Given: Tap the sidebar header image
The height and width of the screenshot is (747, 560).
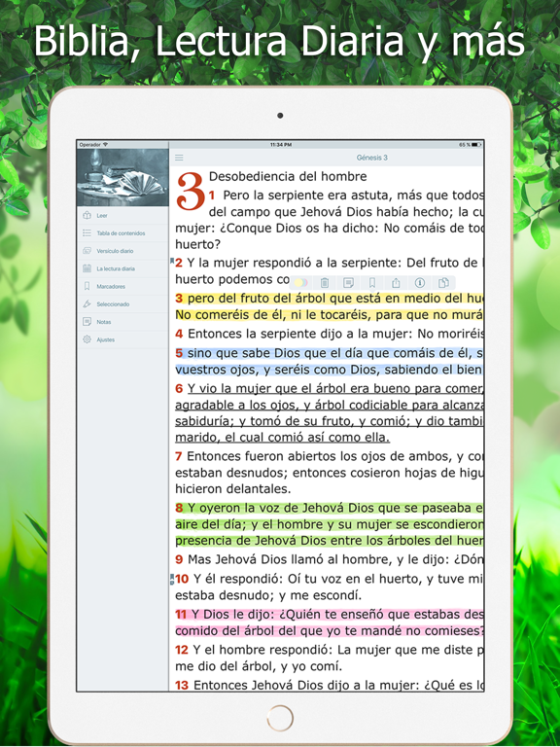Looking at the screenshot, I should tap(122, 177).
